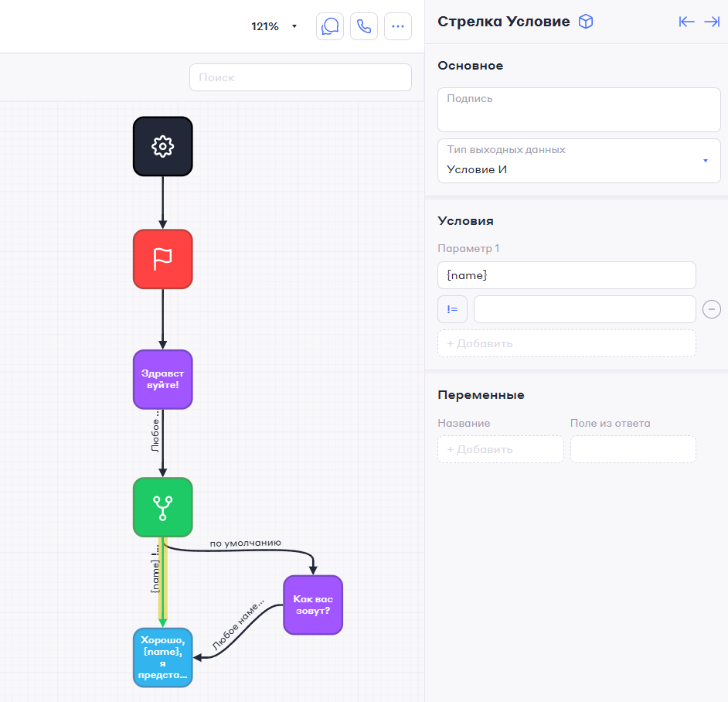728x702 pixels.
Task: Select the green branch condition node
Action: point(162,507)
